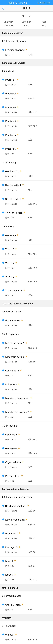This screenshot has width=53, height=644.
Task: Select the 3-4 Viewing section header
Action: (8, 226)
